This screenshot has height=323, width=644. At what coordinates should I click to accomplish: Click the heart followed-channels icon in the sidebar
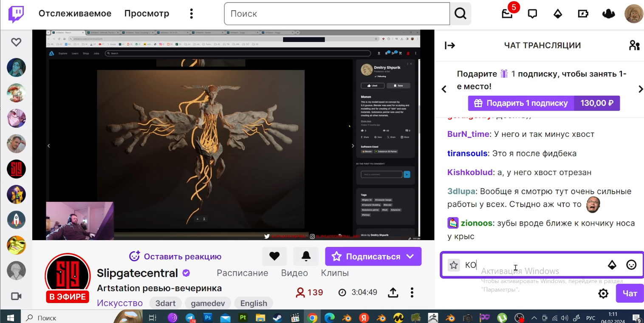click(x=16, y=42)
